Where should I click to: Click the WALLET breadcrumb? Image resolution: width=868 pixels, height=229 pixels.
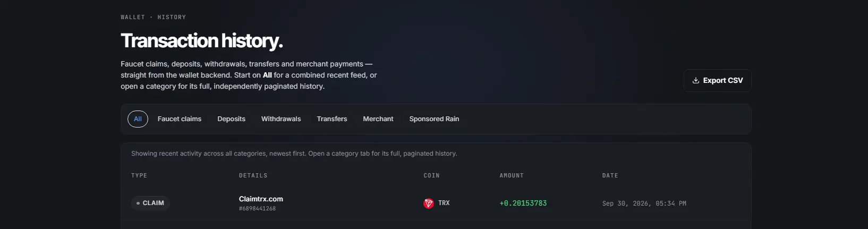pyautogui.click(x=133, y=18)
